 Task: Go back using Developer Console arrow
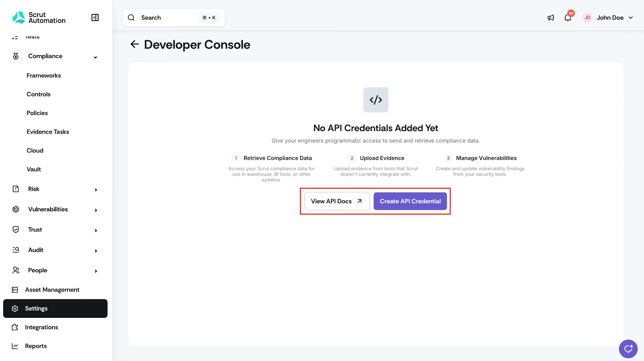[x=135, y=44]
